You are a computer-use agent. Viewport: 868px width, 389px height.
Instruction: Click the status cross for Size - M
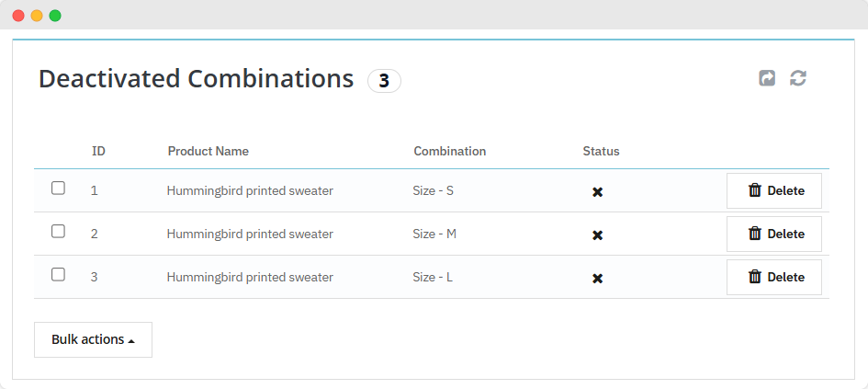[x=597, y=235]
